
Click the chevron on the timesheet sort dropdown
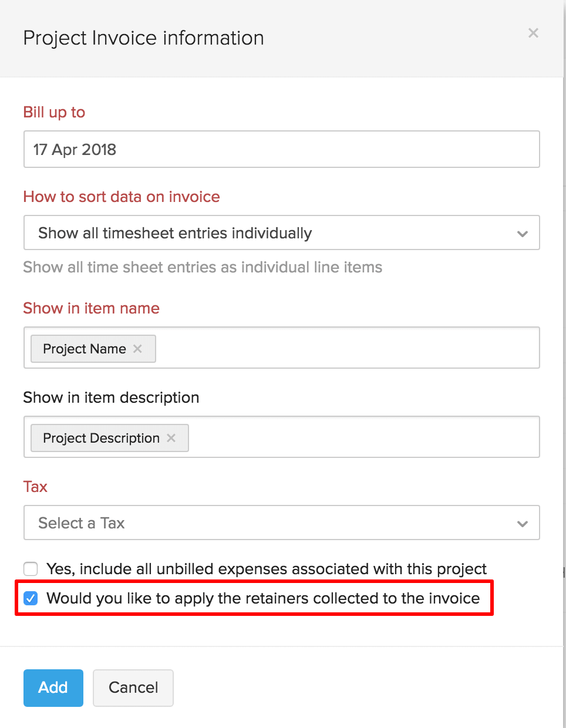[x=522, y=233]
